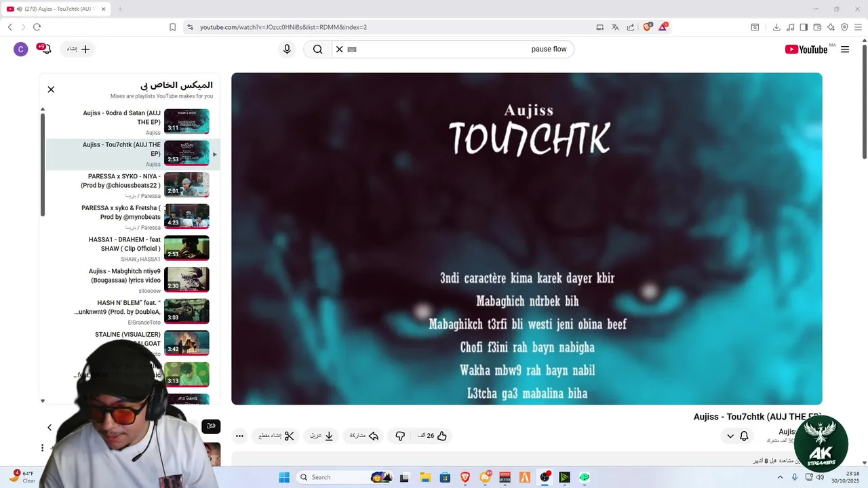Open the Brave playlist music icon
Image resolution: width=868 pixels, height=488 pixels.
[790, 27]
